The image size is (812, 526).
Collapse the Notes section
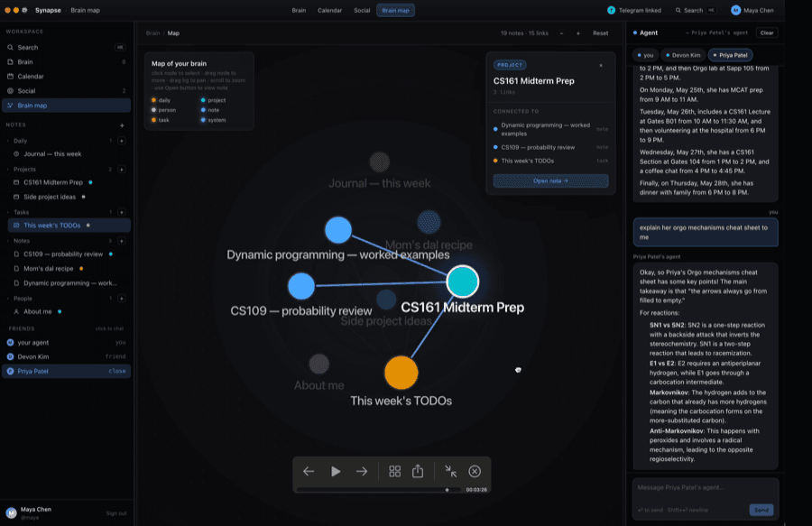coord(8,241)
